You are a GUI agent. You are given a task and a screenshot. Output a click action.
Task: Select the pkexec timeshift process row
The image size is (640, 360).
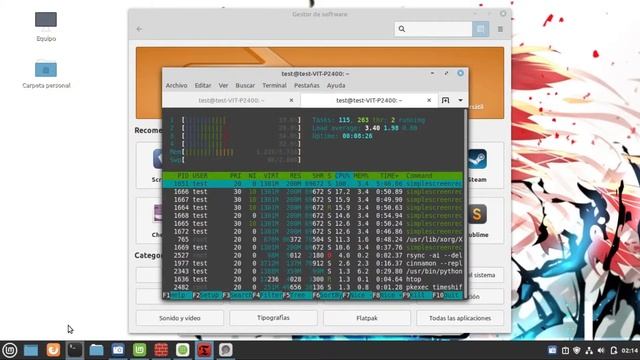(x=313, y=287)
